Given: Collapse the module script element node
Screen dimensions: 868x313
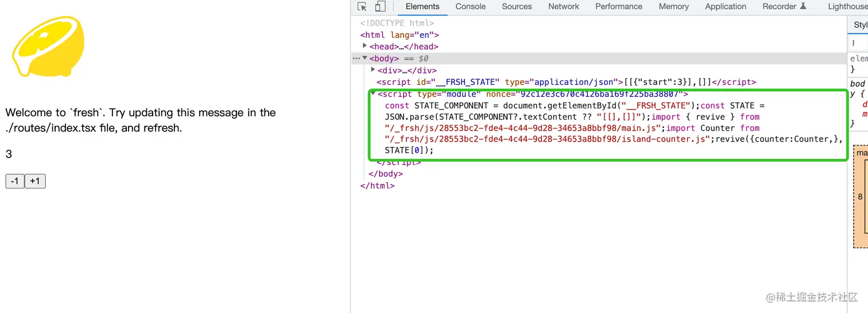Looking at the screenshot, I should point(373,93).
